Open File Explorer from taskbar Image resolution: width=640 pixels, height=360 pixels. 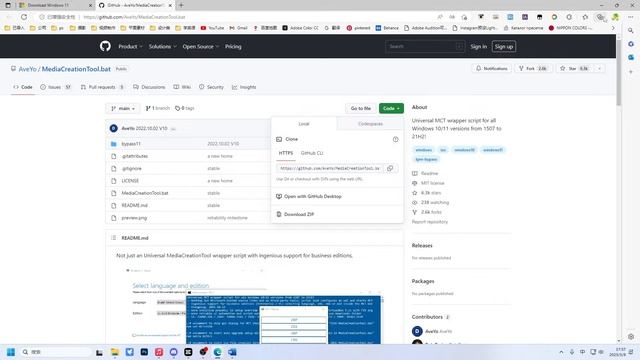pyautogui.click(x=115, y=352)
